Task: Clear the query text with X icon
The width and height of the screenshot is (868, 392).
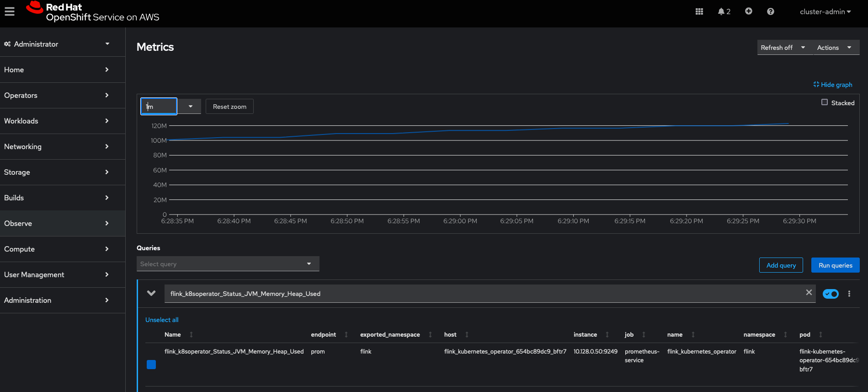Action: tap(809, 293)
